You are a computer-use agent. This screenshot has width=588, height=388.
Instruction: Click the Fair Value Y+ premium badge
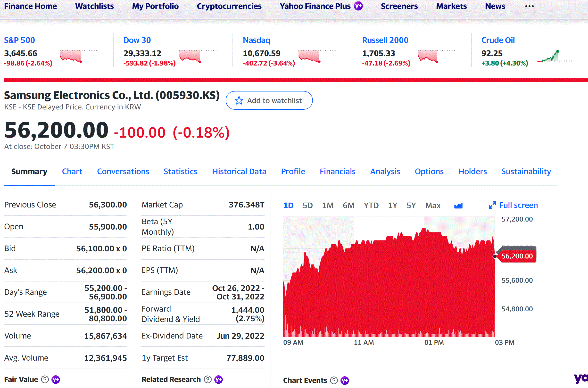pos(56,379)
